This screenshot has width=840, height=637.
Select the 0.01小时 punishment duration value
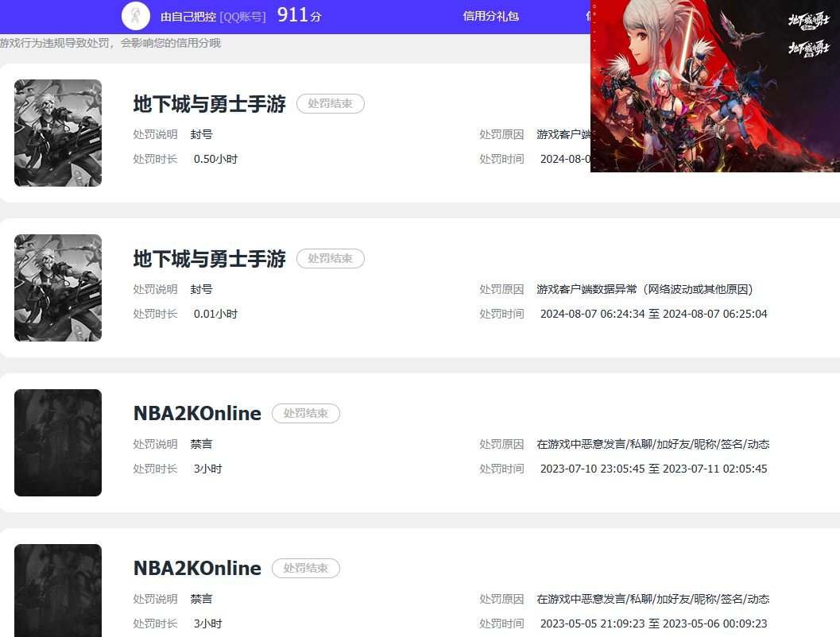click(215, 314)
